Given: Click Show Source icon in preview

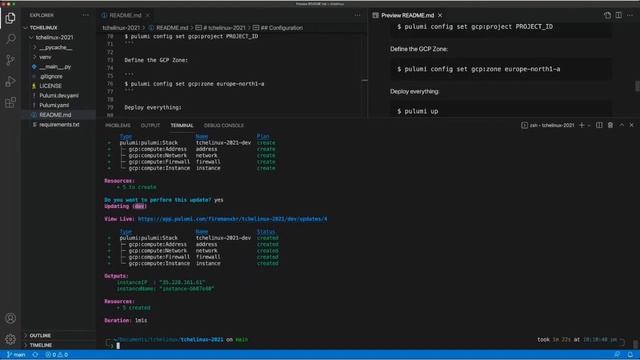Looking at the screenshot, I should pos(607,15).
